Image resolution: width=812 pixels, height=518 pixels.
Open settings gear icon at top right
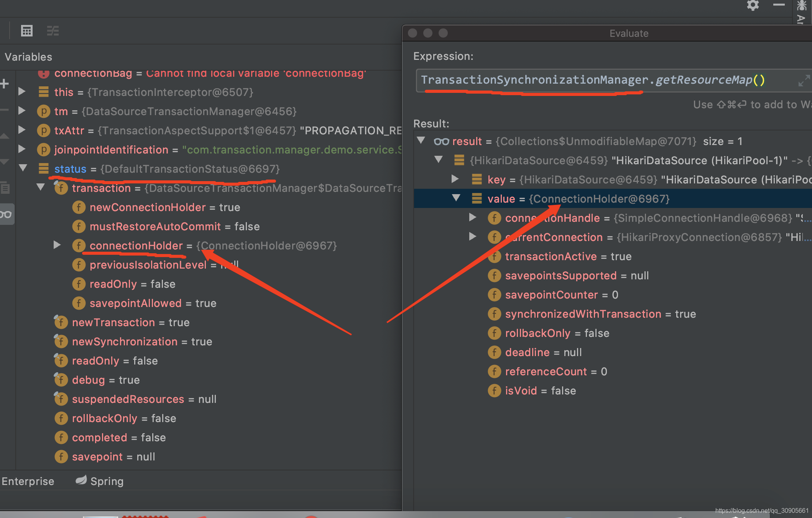click(x=753, y=5)
